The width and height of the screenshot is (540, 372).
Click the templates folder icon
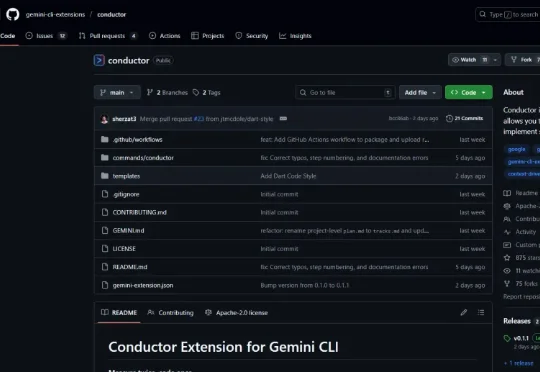point(105,176)
